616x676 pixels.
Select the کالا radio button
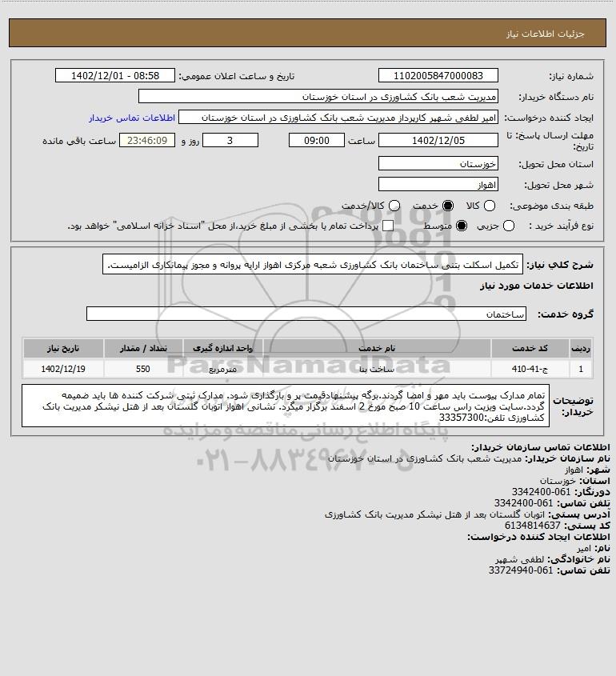click(x=490, y=206)
